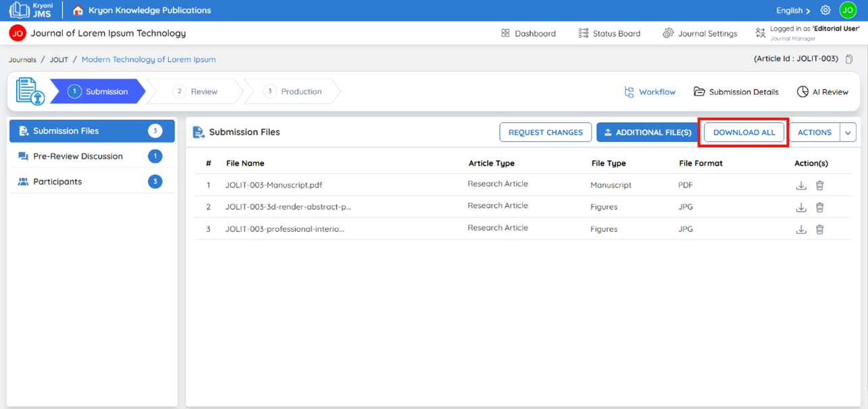This screenshot has width=868, height=409.
Task: Open the Status Board
Action: point(609,33)
